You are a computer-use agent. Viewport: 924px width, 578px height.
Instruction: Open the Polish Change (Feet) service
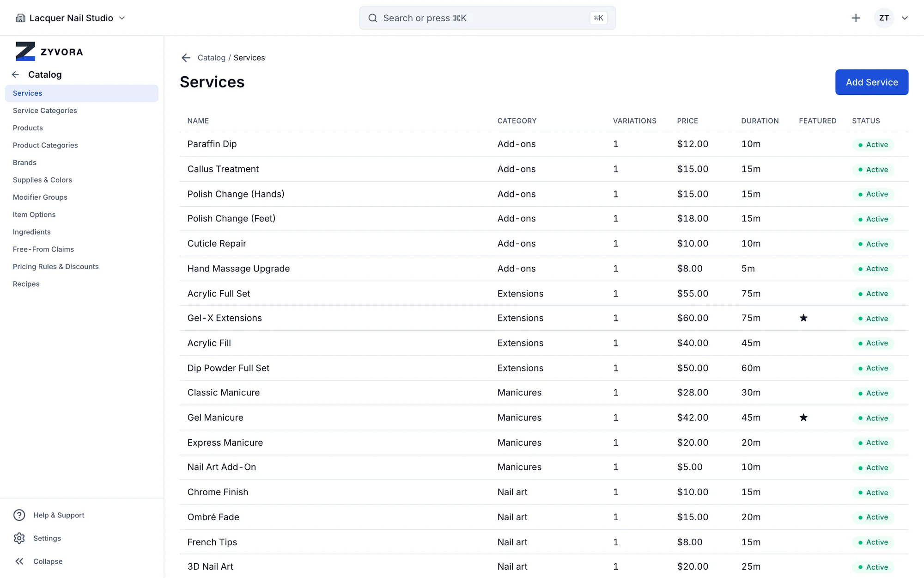click(231, 219)
